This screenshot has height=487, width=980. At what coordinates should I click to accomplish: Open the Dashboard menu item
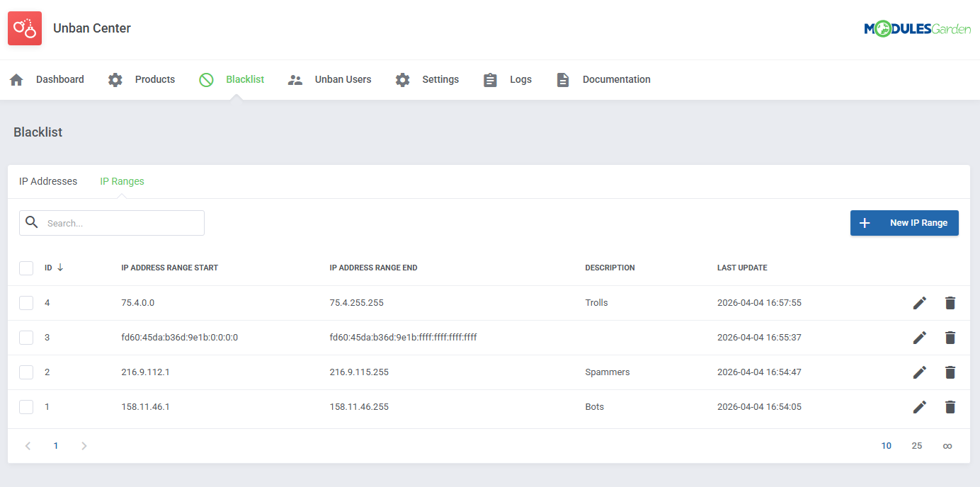[59, 79]
